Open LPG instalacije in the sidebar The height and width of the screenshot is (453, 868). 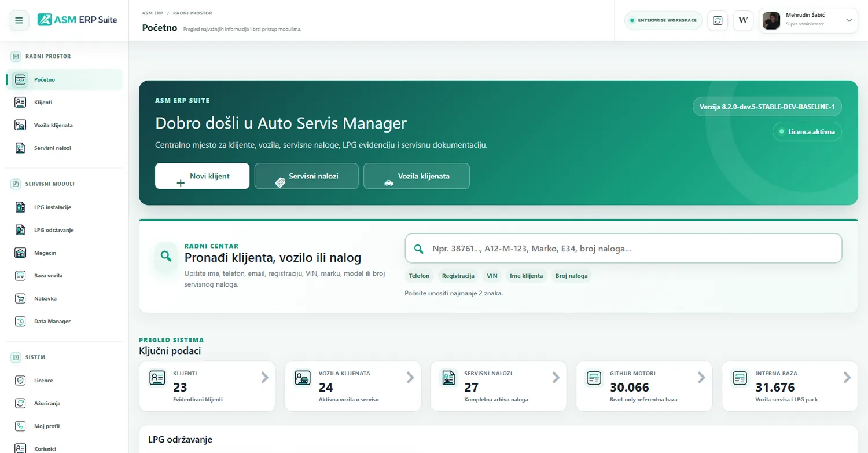[64, 207]
